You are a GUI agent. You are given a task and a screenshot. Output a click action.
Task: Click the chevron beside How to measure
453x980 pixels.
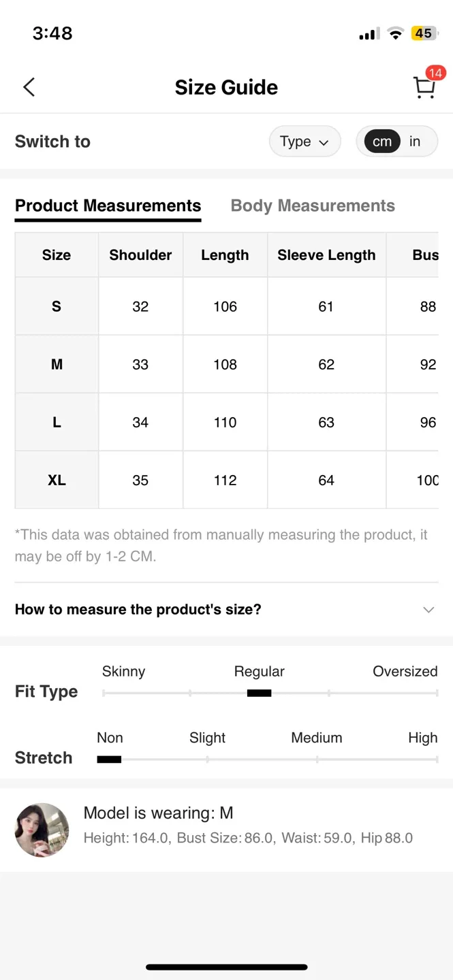[x=428, y=610]
